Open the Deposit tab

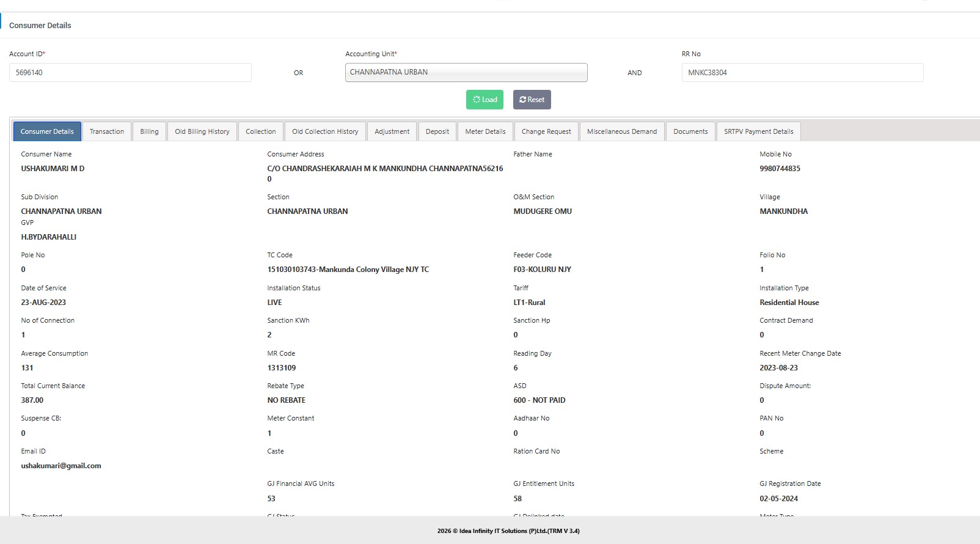click(x=437, y=131)
